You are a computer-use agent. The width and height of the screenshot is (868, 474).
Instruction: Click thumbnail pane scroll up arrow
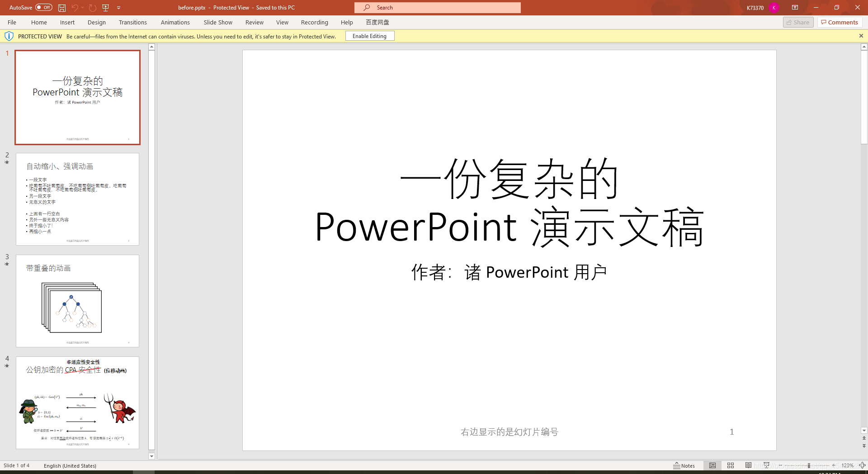[x=151, y=47]
